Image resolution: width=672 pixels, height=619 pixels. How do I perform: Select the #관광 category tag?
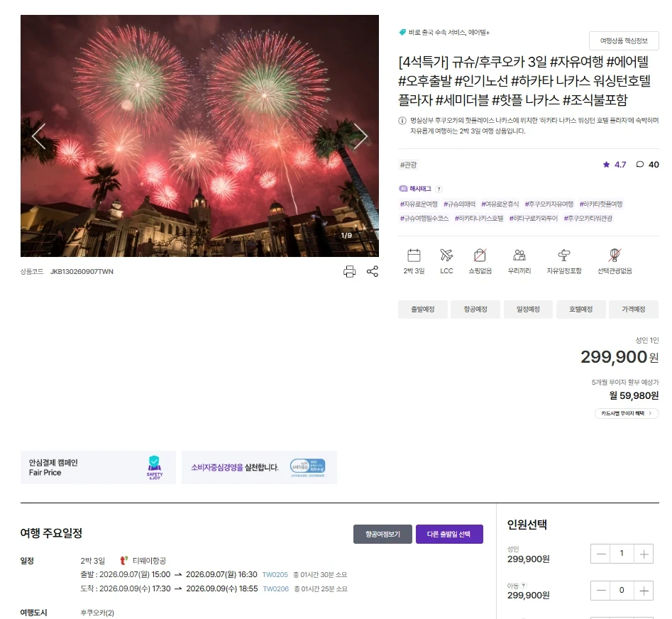coord(408,165)
